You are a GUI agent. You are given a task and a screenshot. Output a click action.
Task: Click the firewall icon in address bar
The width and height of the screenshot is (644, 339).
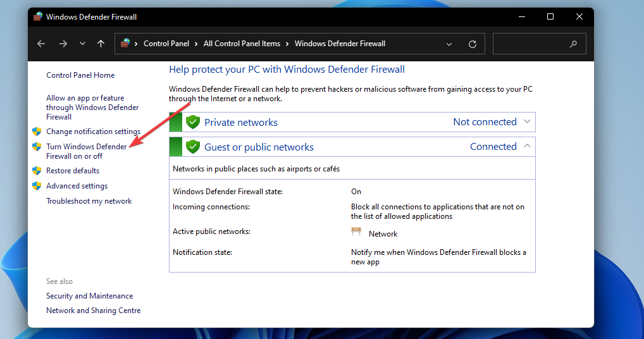125,43
